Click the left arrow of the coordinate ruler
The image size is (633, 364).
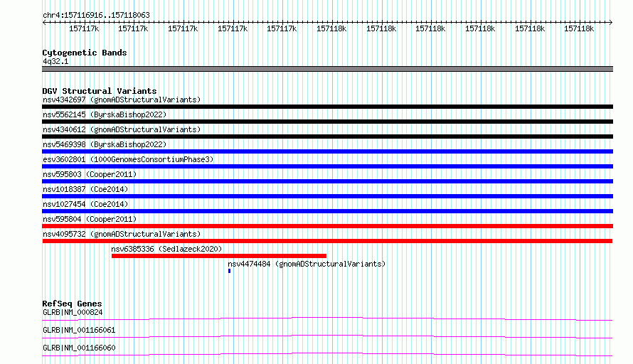tap(44, 23)
